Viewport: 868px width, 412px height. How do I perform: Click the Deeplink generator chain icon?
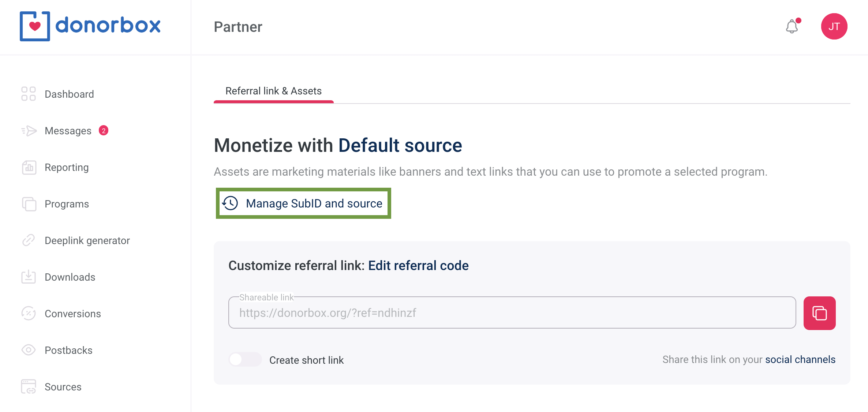[x=29, y=240]
